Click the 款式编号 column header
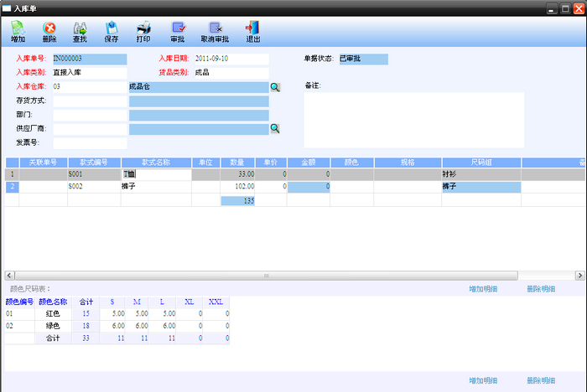Image resolution: width=587 pixels, height=392 pixels. pos(94,162)
